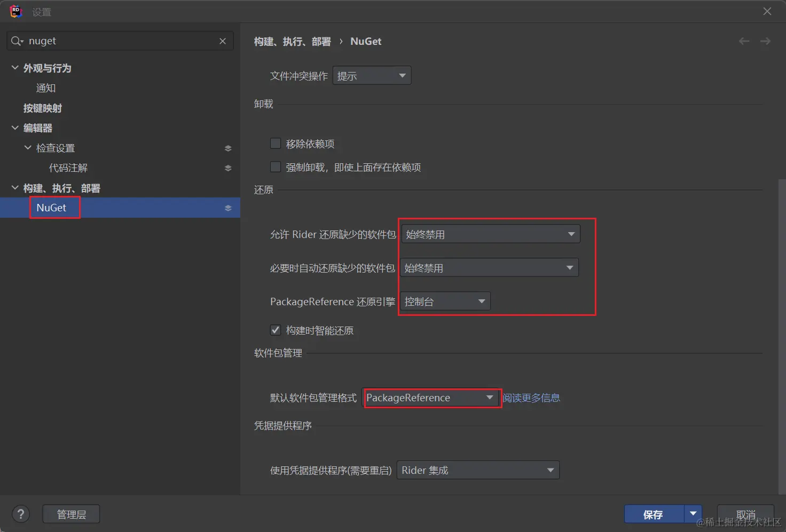Click the 构建、执行、部署 breadcrumb
Image resolution: width=786 pixels, height=532 pixels.
point(293,42)
